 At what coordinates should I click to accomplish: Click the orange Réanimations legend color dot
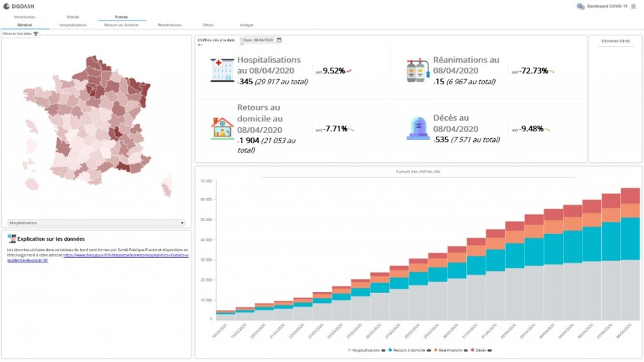(436, 351)
